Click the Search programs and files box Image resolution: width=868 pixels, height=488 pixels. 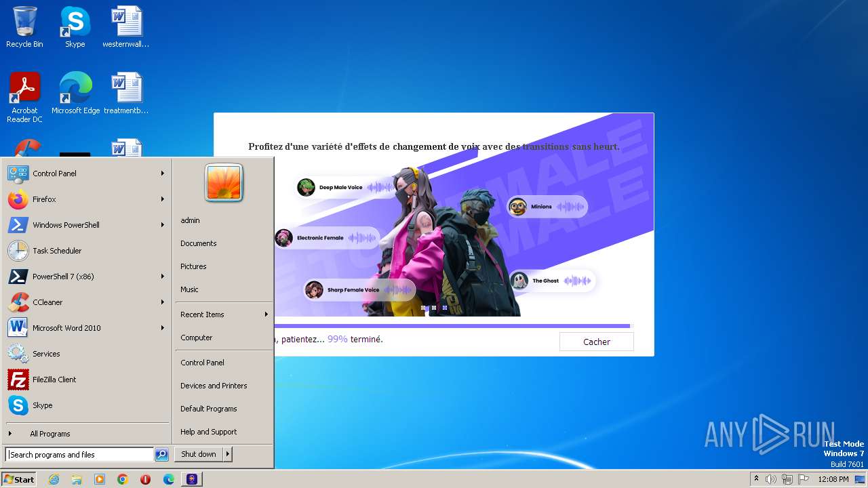(79, 455)
